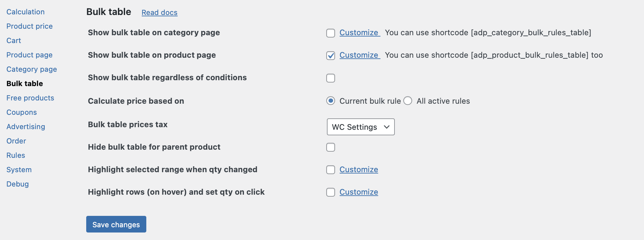Open the Free products settings tab
Image resolution: width=644 pixels, height=240 pixels.
30,98
